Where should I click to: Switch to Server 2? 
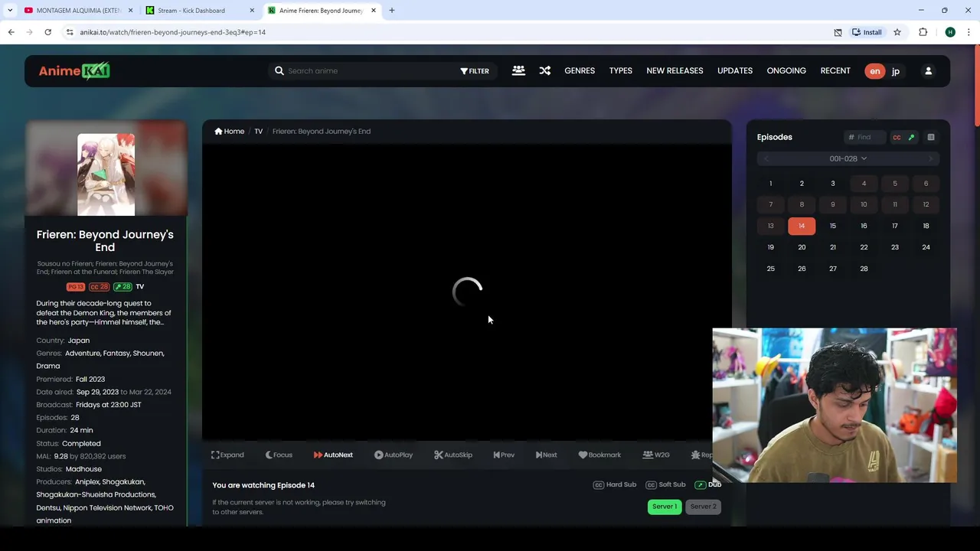[703, 507]
